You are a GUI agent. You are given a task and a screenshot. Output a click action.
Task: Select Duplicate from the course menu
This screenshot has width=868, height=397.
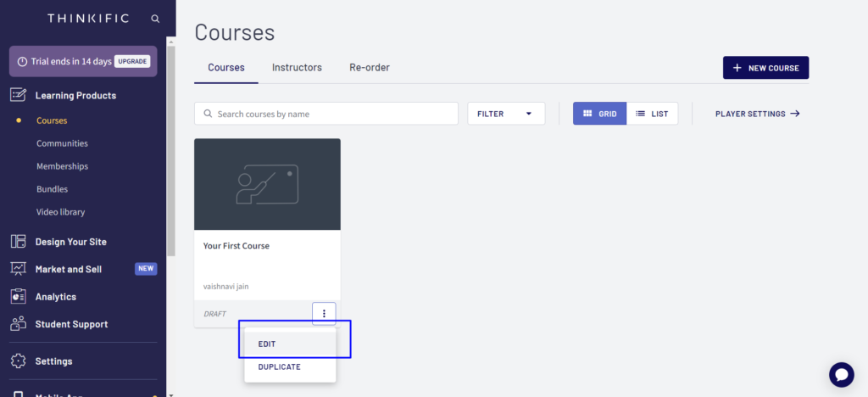(279, 367)
